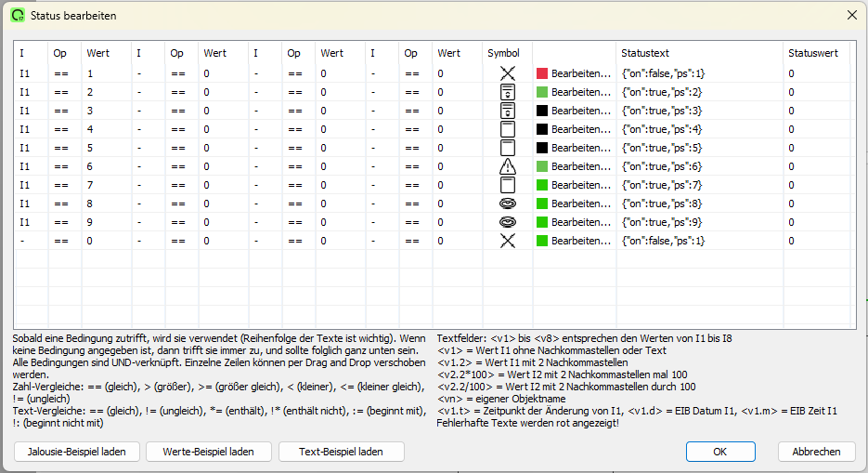This screenshot has width=868, height=473.
Task: Select status text {"on":true,"ps":8}
Action: click(x=662, y=204)
